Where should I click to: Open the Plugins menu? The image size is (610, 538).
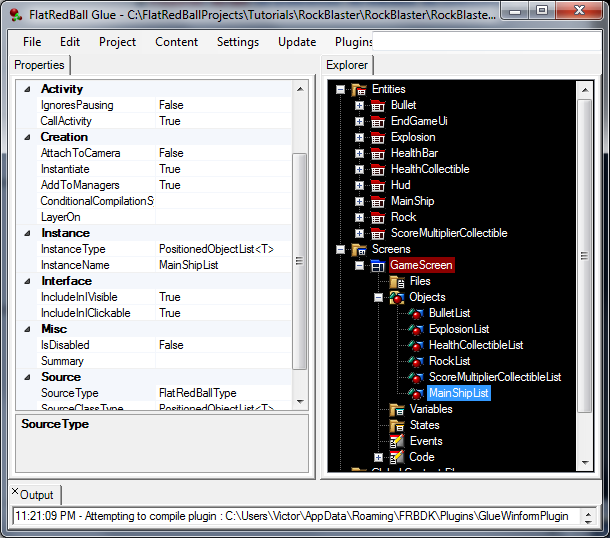point(354,42)
